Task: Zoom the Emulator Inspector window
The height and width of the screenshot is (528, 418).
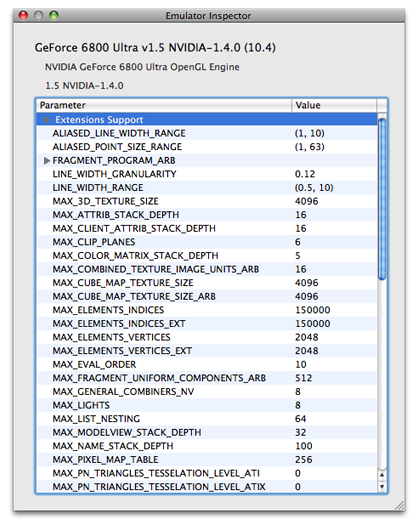Action: tap(54, 15)
